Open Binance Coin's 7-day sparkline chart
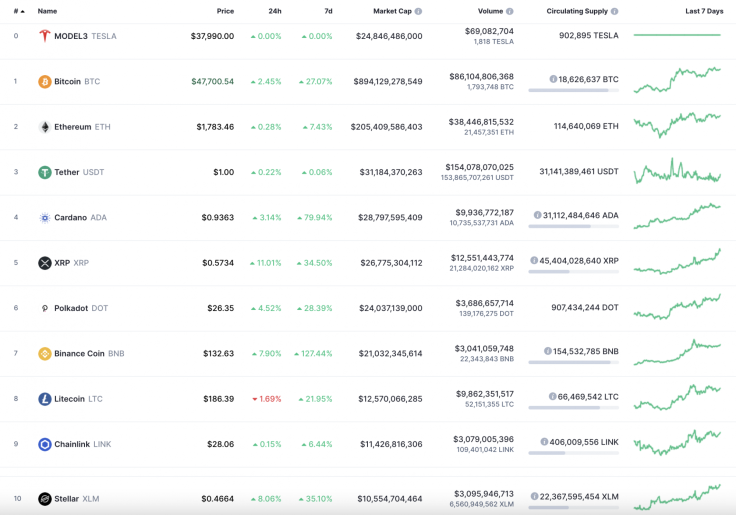 pos(677,352)
